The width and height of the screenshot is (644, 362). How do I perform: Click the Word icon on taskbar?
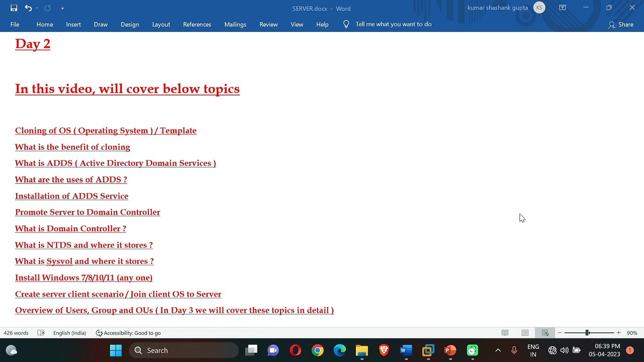(406, 350)
